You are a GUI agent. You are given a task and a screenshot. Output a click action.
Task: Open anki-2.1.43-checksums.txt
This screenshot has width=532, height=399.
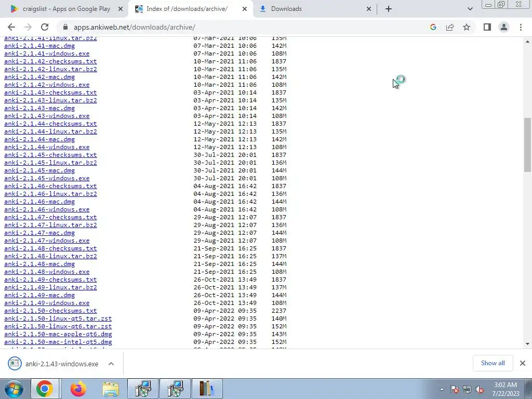(x=50, y=92)
